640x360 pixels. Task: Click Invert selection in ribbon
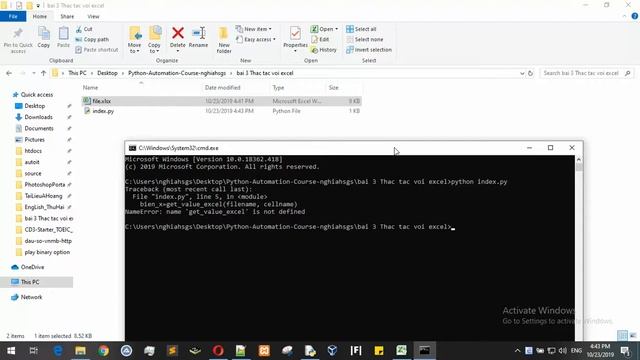coord(369,50)
